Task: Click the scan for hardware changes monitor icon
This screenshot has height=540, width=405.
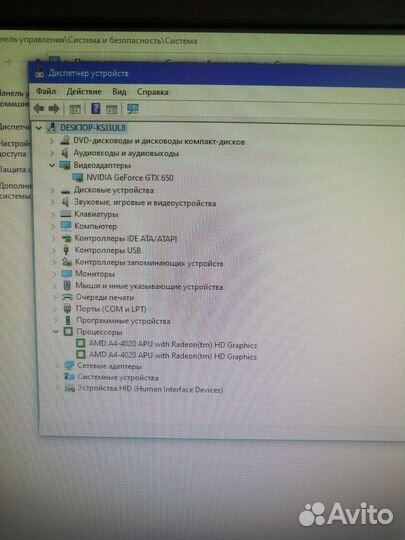Action: (x=133, y=109)
